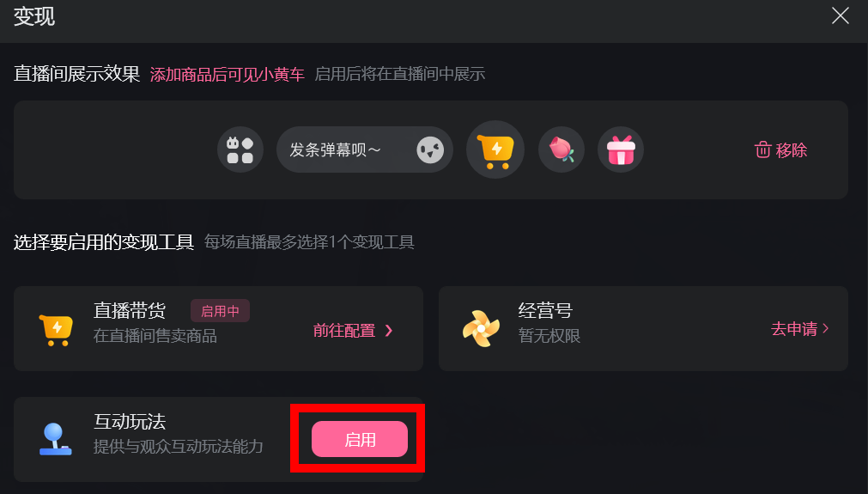The image size is (868, 494).
Task: Click the pink gift box icon
Action: [x=621, y=149]
